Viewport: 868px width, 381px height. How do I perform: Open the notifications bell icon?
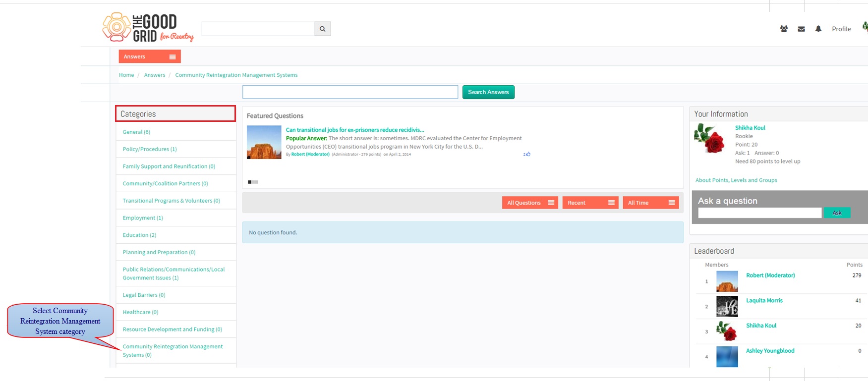(818, 29)
